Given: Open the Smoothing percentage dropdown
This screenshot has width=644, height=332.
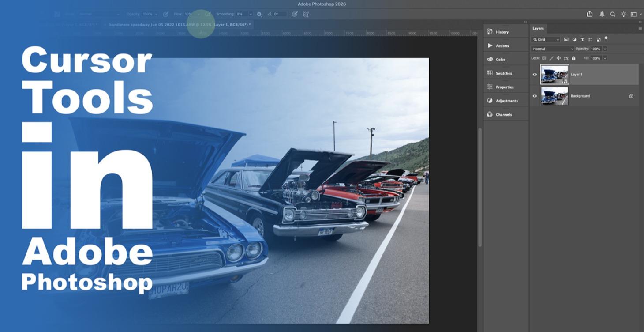Looking at the screenshot, I should pyautogui.click(x=251, y=14).
